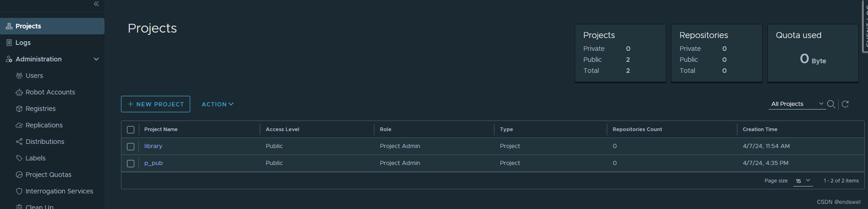Screen dimensions: 868x209
Task: Tick the p_pub project checkbox
Action: pos(131,164)
